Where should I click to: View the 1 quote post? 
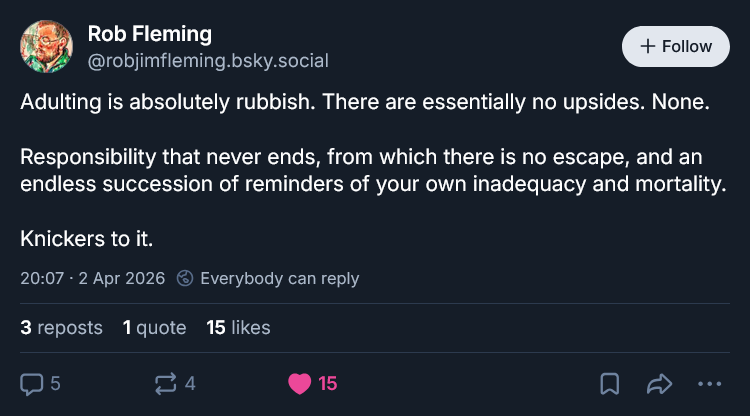(x=154, y=327)
